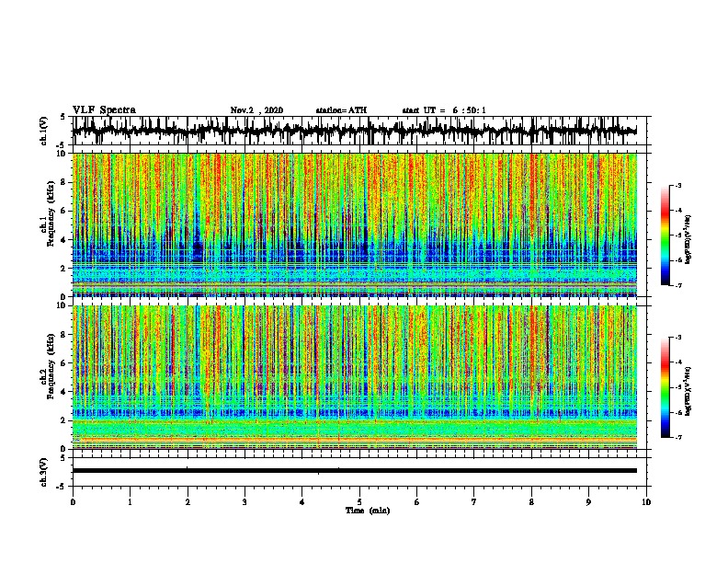
Task: Click the '8' tick on the time axis
Action: (x=531, y=502)
